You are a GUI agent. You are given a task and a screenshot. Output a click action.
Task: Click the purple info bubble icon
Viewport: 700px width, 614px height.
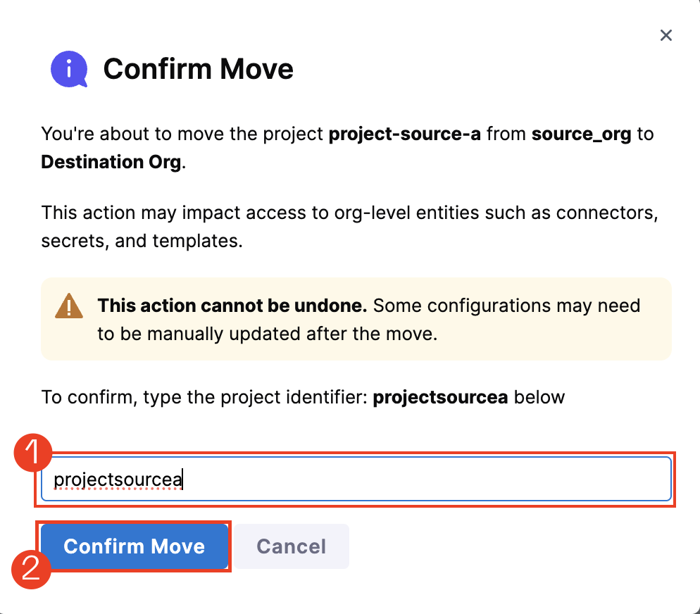coord(69,69)
